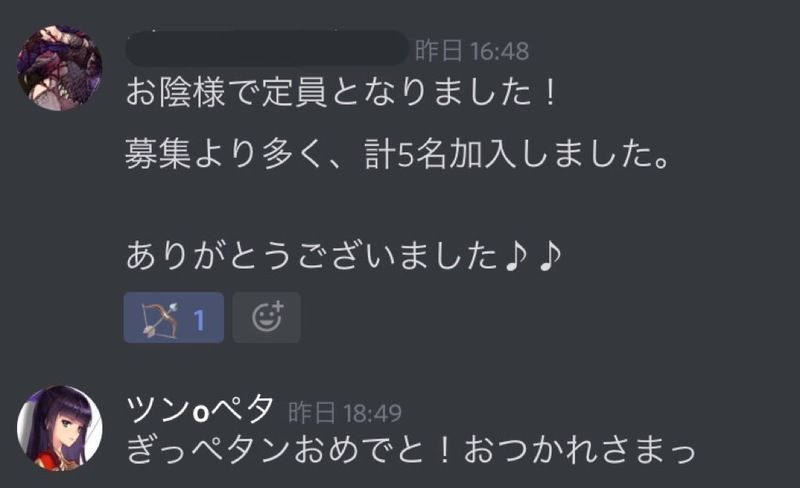The width and height of the screenshot is (800, 488).
Task: Click the redacted username above the first message
Action: click(x=267, y=48)
